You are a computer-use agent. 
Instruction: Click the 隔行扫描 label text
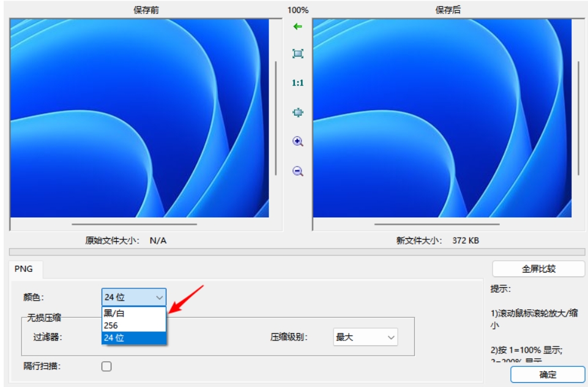pyautogui.click(x=42, y=366)
